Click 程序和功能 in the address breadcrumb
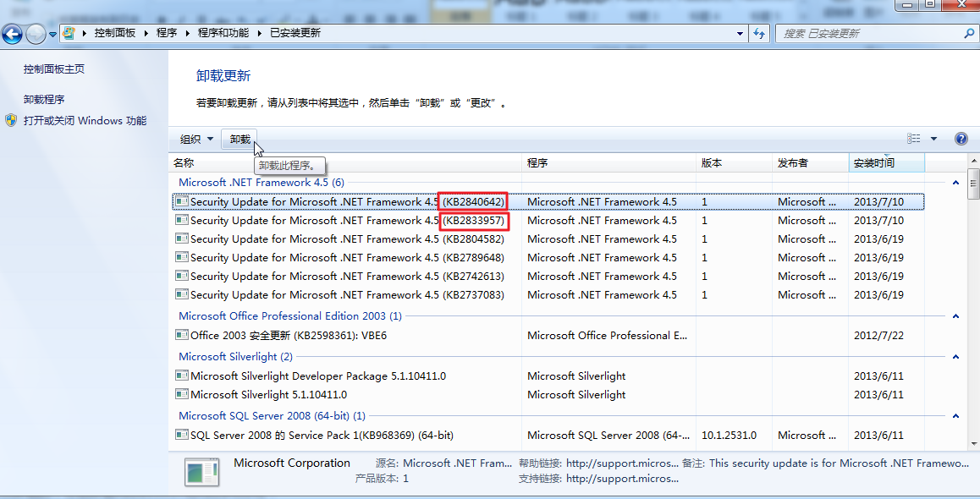 pyautogui.click(x=223, y=33)
